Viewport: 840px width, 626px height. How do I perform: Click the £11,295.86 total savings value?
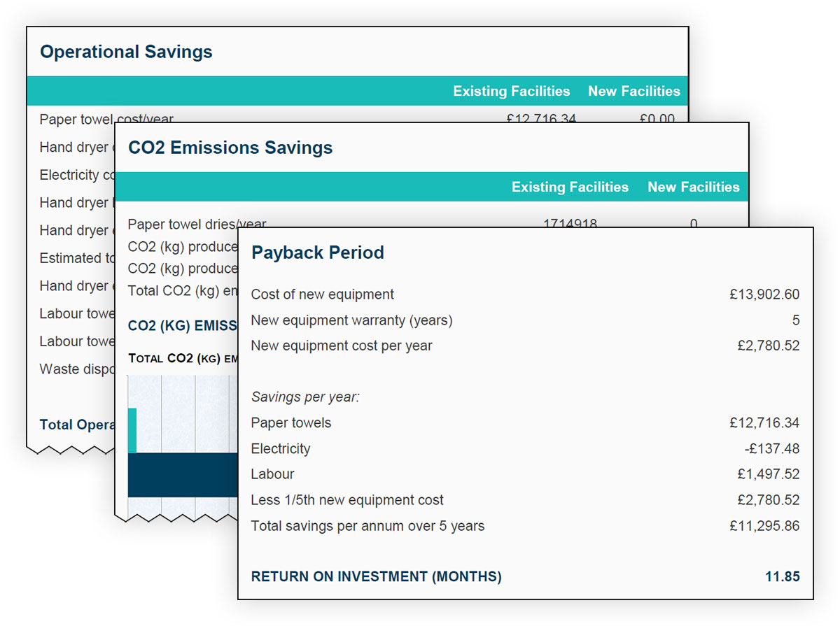pos(764,526)
